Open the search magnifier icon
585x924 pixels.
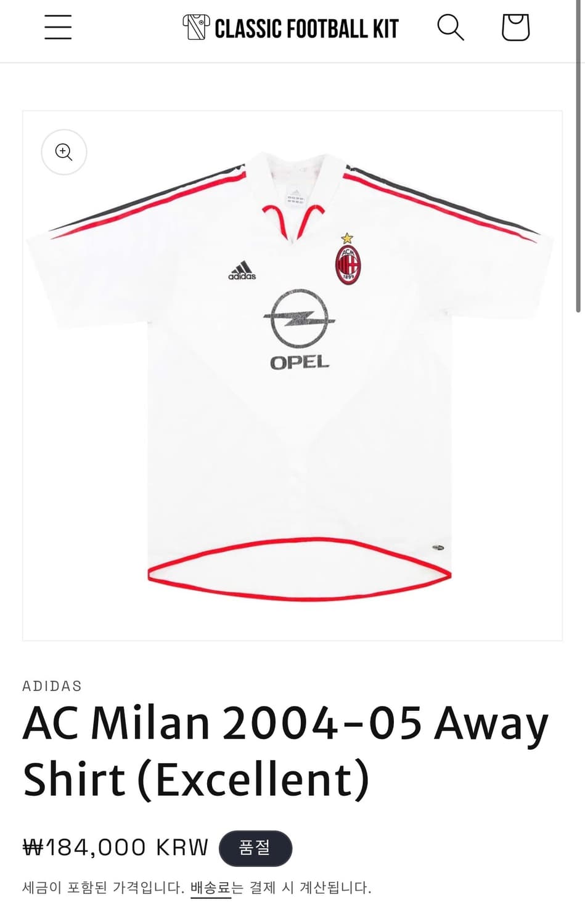(451, 28)
